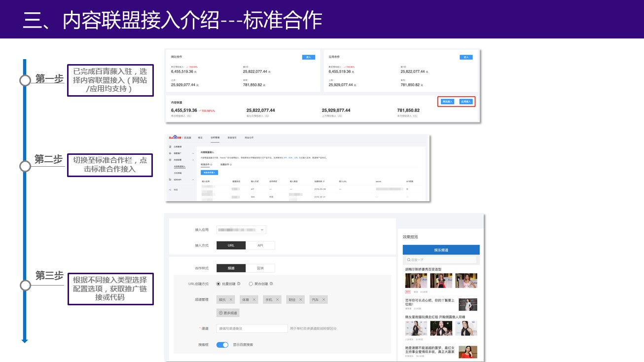Select 批量创建 radio button
Viewport: 644px width, 362px height.
tap(218, 284)
